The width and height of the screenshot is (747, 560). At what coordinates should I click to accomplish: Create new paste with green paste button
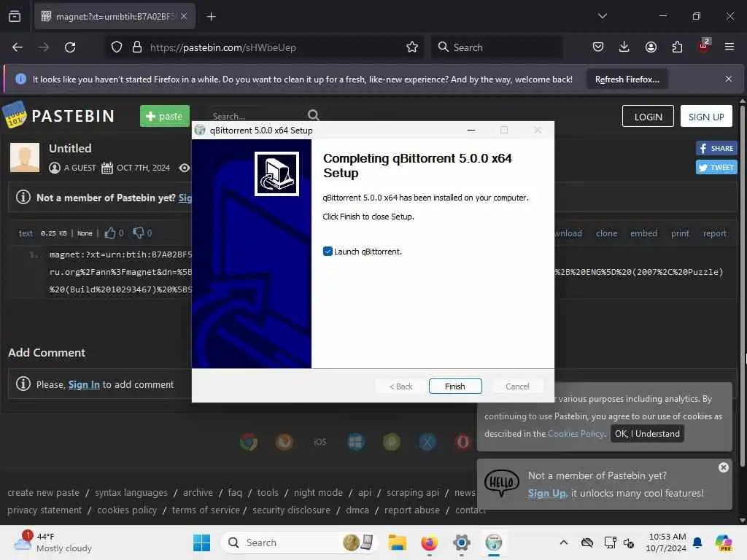point(164,116)
